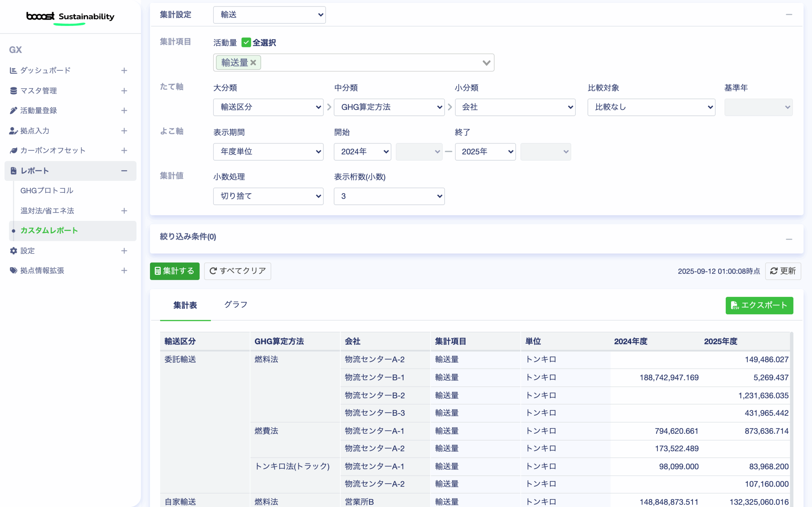The image size is (812, 507).
Task: Click the カーボンオフセット leaf icon
Action: (x=13, y=151)
